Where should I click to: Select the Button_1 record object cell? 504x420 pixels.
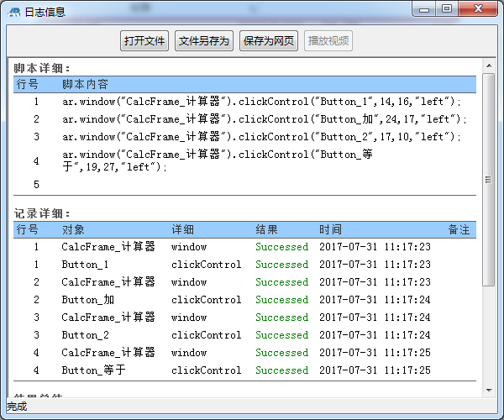85,265
